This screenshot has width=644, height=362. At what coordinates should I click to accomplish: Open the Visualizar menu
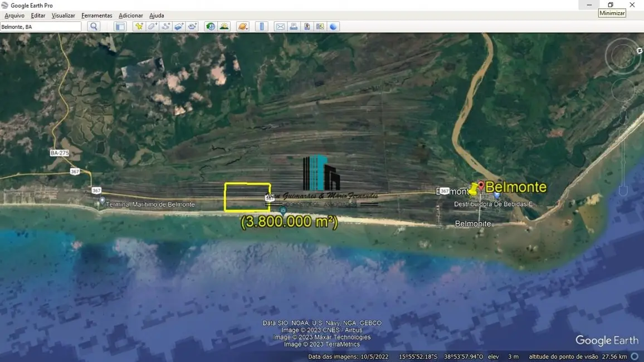point(64,16)
